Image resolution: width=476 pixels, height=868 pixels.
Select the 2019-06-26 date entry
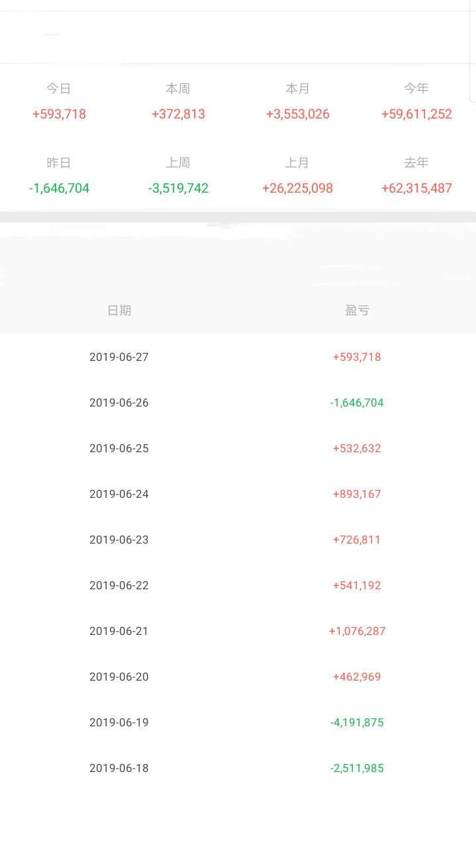coord(119,403)
